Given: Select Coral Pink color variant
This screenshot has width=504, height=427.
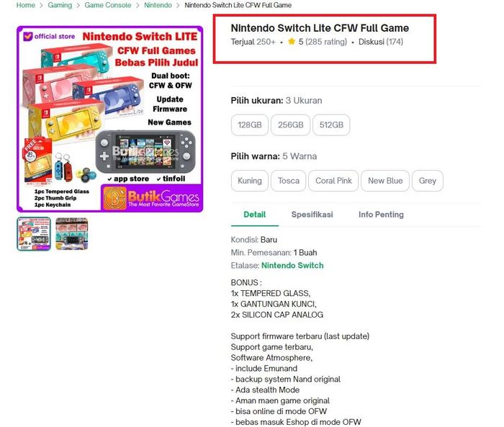Looking at the screenshot, I should click(333, 181).
